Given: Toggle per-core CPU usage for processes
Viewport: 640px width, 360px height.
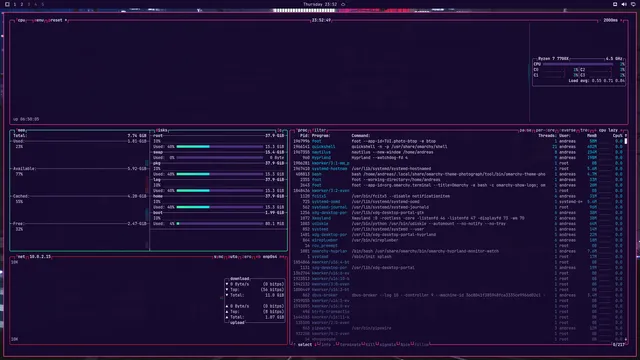Looking at the screenshot, I should click(x=545, y=130).
